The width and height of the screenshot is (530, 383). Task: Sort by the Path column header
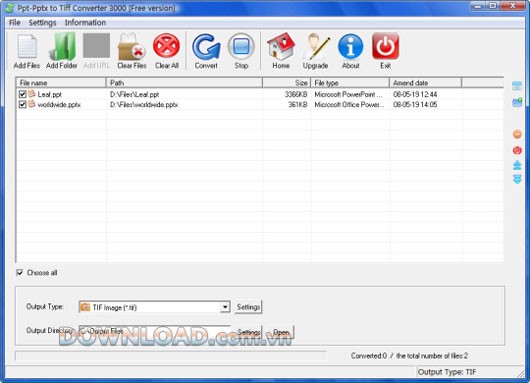pyautogui.click(x=185, y=83)
